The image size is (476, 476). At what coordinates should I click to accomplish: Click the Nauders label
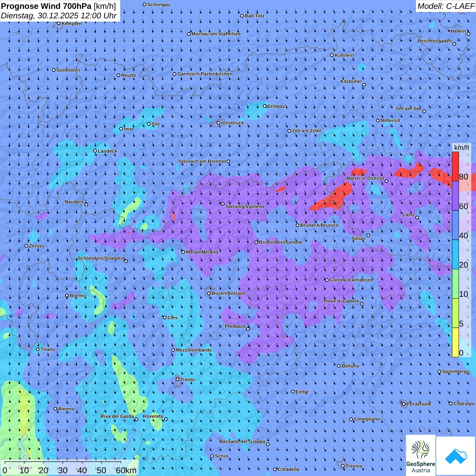(74, 202)
